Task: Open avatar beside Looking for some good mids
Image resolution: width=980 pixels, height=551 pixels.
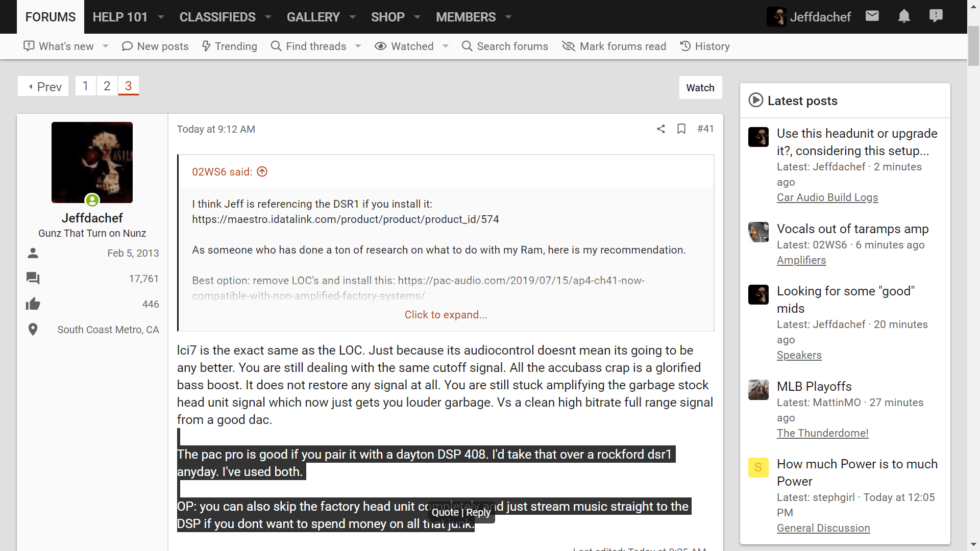Action: [x=758, y=294]
